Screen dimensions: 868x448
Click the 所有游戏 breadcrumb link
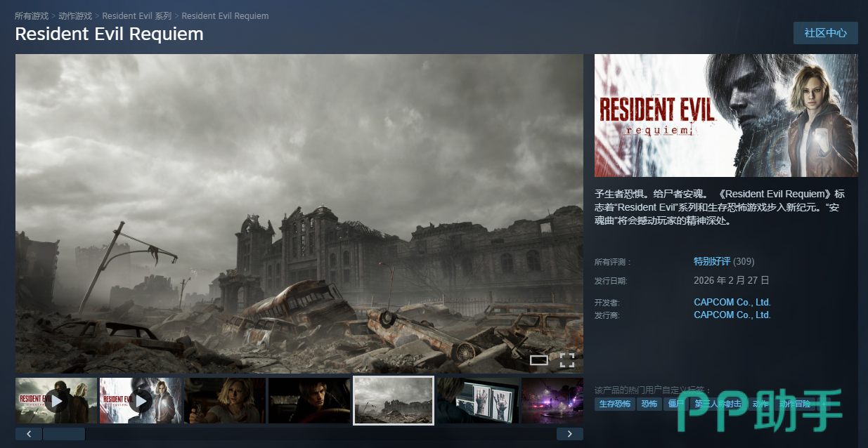click(32, 15)
